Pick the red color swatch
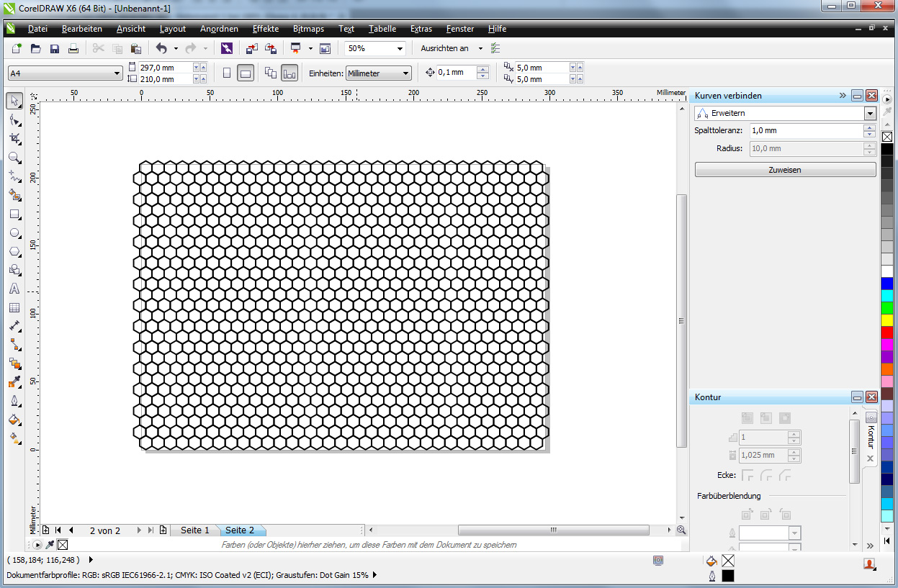Image resolution: width=898 pixels, height=588 pixels. (887, 332)
